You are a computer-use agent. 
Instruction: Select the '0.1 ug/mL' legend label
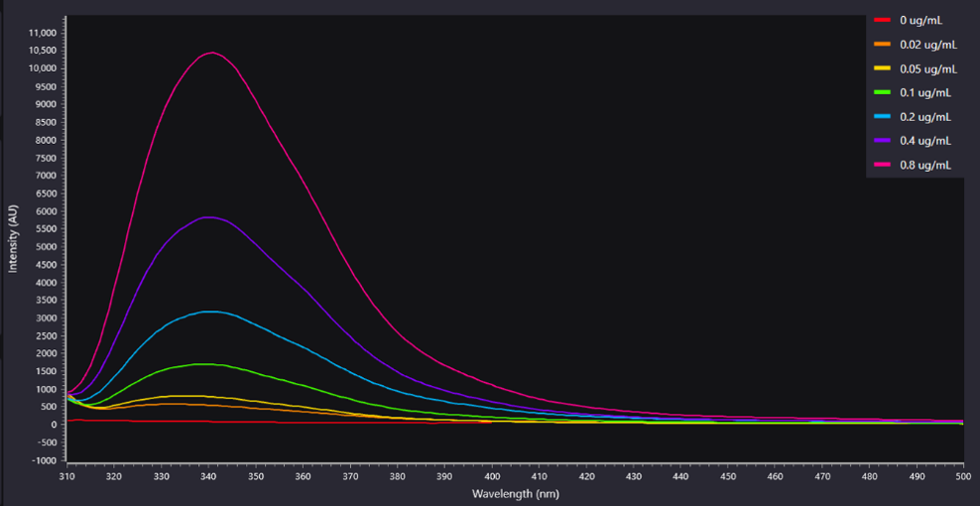pos(925,92)
